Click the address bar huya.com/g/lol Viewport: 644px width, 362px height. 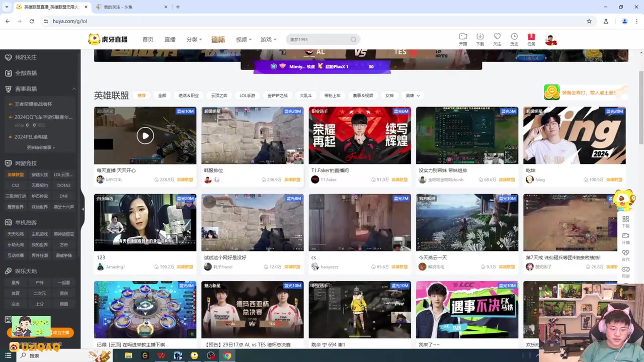(70, 21)
